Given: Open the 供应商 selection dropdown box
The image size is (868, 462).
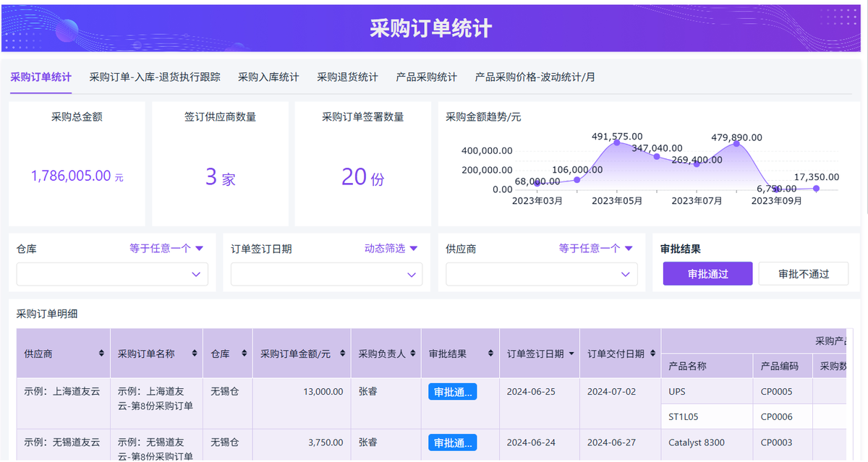Looking at the screenshot, I should (541, 274).
